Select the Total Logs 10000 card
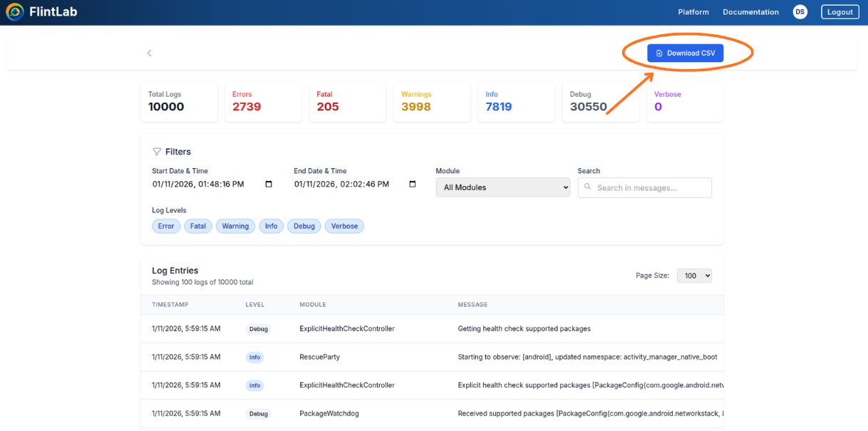The height and width of the screenshot is (431, 868). tap(179, 102)
